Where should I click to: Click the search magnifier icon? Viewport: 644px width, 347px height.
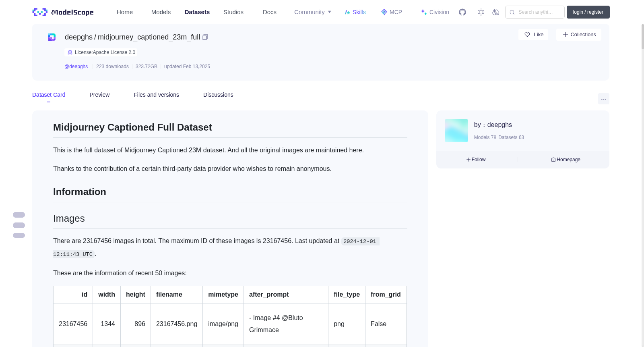pyautogui.click(x=512, y=12)
